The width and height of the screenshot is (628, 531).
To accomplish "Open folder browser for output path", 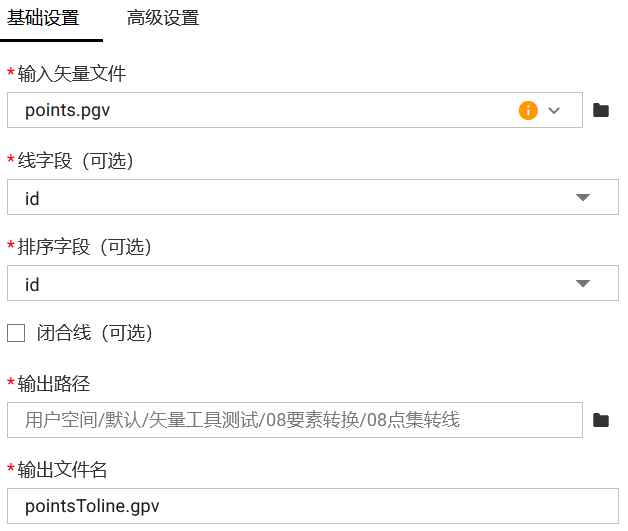I will [601, 420].
